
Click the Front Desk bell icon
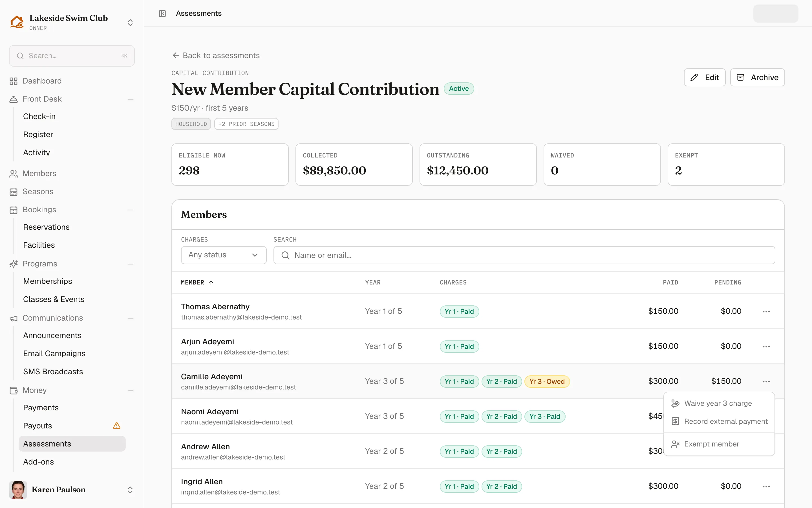tap(14, 99)
